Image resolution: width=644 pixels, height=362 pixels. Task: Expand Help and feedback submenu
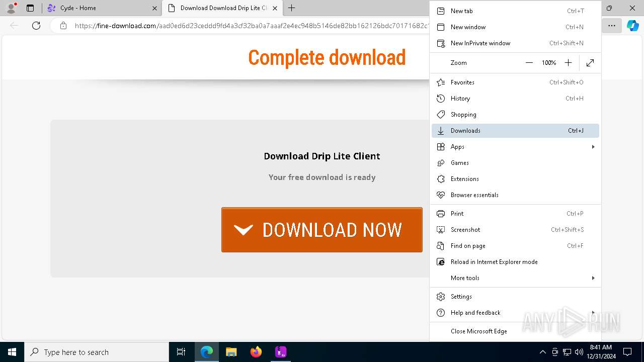coord(515,313)
